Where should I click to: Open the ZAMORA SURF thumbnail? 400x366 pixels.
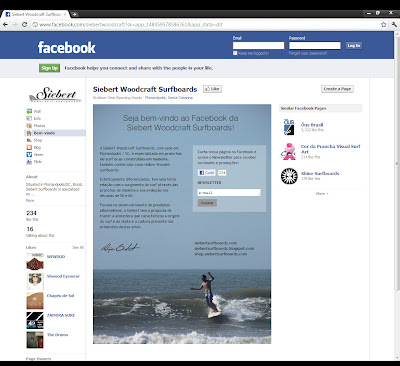[x=35, y=320]
